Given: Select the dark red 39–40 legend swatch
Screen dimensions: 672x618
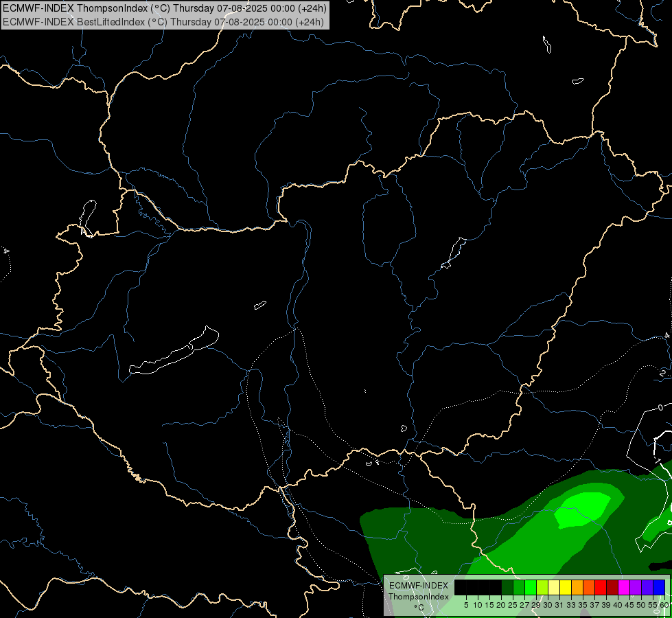Looking at the screenshot, I should [x=612, y=587].
